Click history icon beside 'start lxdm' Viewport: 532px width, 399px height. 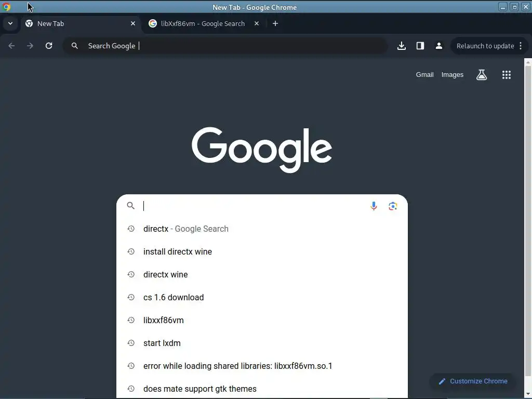131,343
